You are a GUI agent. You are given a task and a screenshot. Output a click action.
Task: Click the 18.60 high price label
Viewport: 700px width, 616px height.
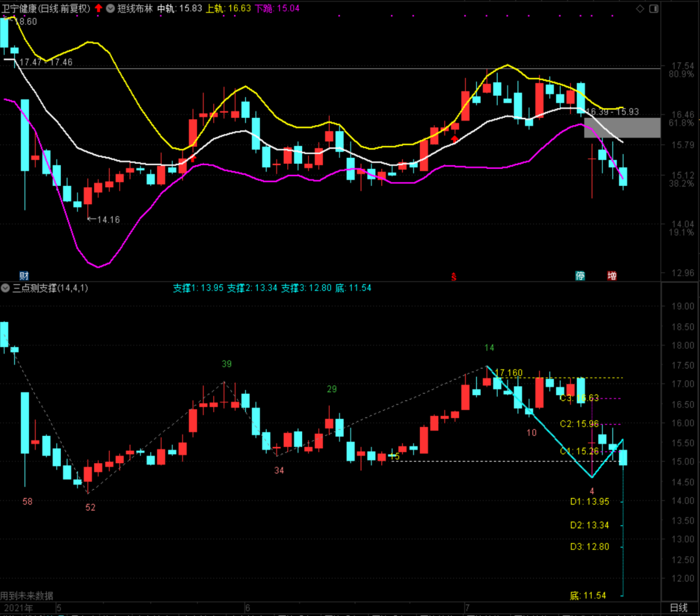point(26,21)
